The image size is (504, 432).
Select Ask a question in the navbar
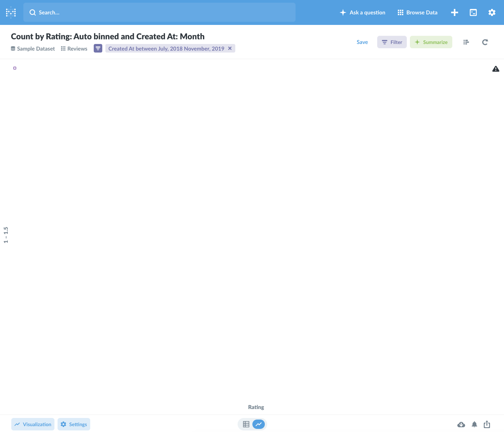[362, 12]
